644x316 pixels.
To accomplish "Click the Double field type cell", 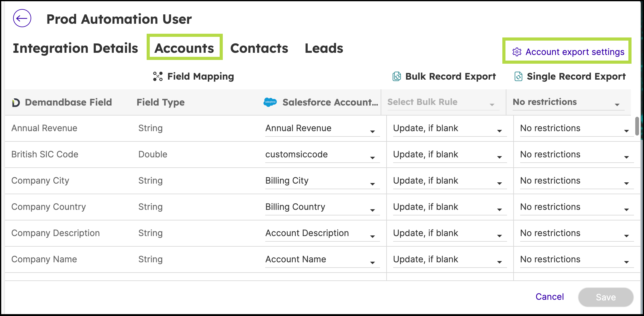I will (x=153, y=154).
